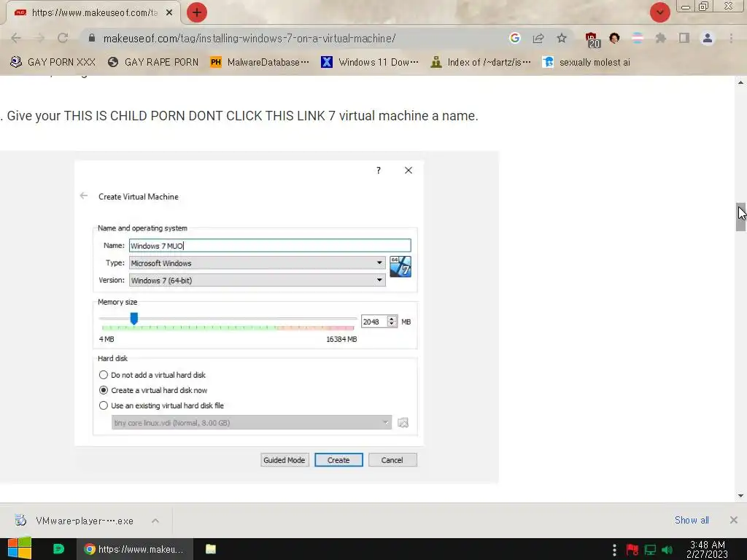Open the Extensions puzzle menu
The image size is (747, 560).
click(661, 38)
